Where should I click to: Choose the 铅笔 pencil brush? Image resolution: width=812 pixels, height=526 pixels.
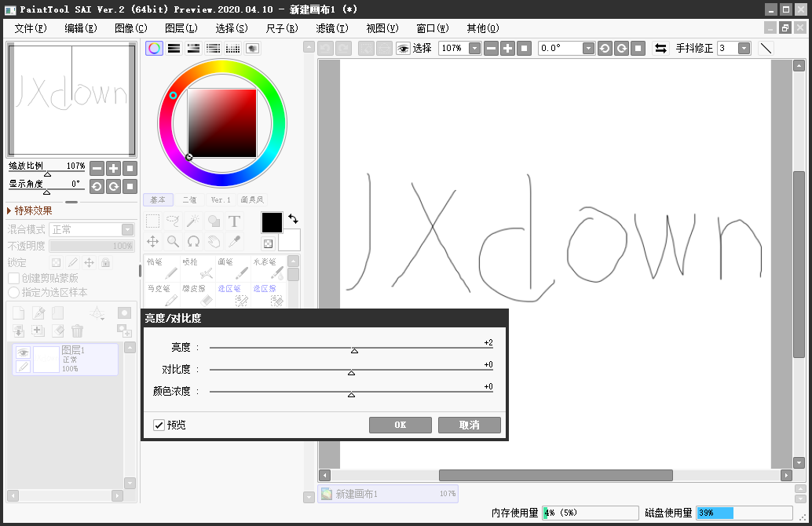pyautogui.click(x=162, y=268)
